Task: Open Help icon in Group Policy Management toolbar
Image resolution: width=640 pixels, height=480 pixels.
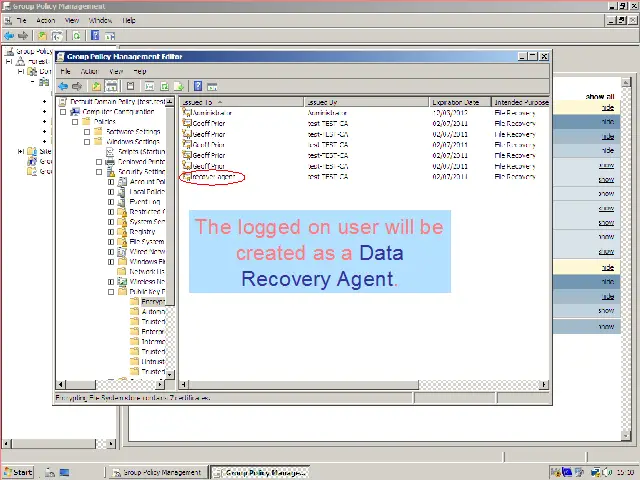Action: 95,36
